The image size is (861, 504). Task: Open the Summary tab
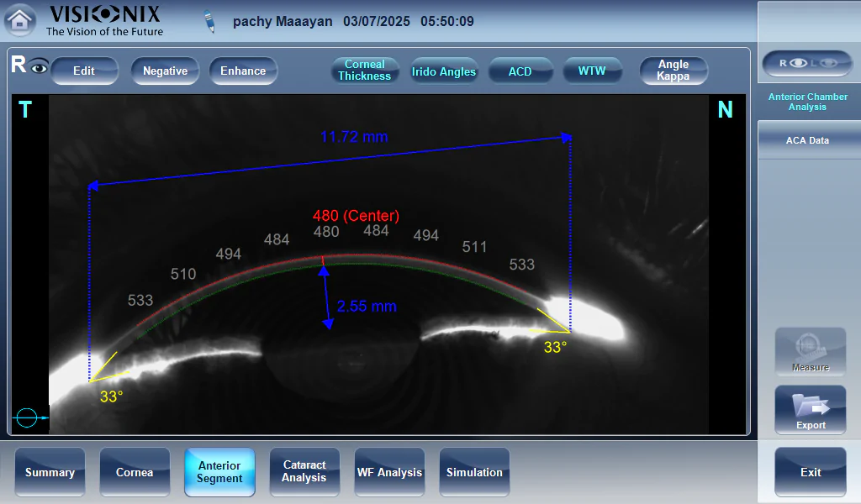tap(50, 472)
